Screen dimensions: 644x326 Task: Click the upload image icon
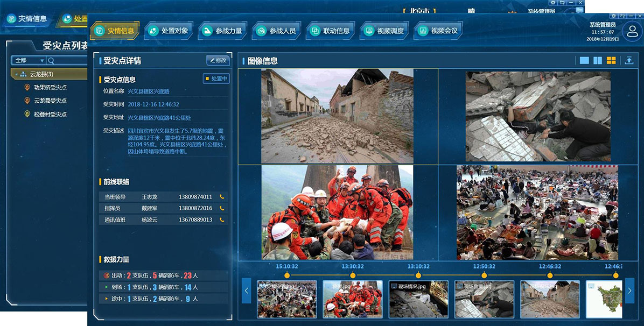pos(629,61)
